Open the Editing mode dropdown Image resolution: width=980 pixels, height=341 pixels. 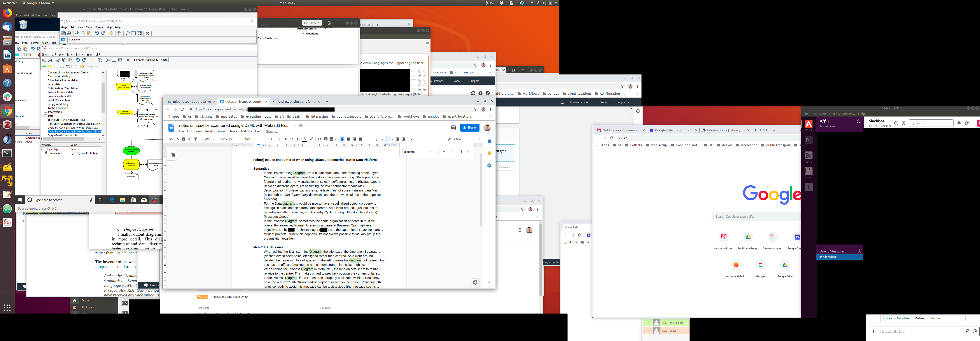(x=460, y=139)
